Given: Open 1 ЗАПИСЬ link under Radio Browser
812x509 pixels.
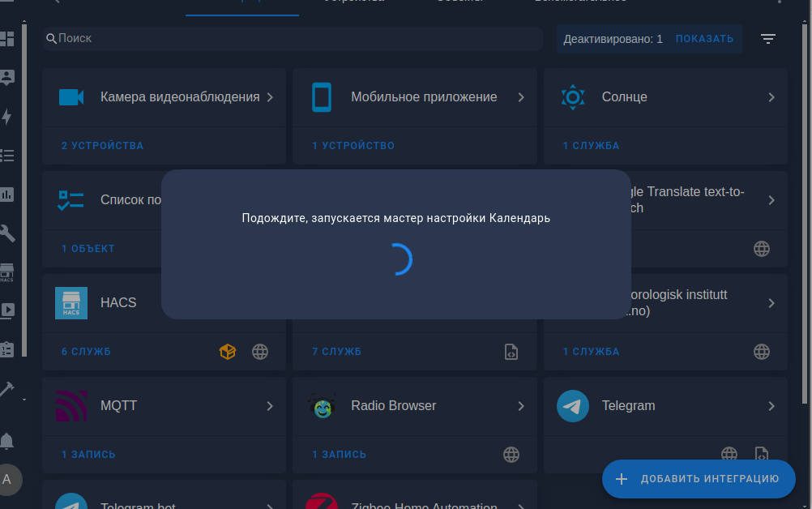Looking at the screenshot, I should [340, 455].
